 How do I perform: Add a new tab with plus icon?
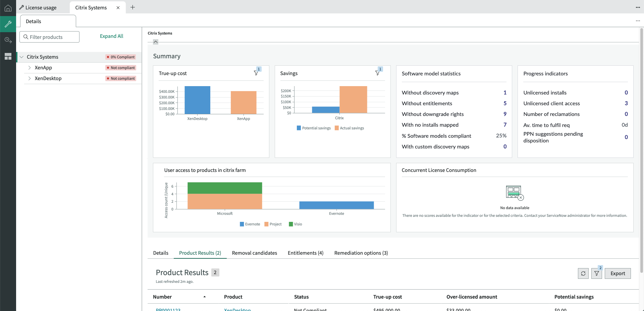click(132, 7)
